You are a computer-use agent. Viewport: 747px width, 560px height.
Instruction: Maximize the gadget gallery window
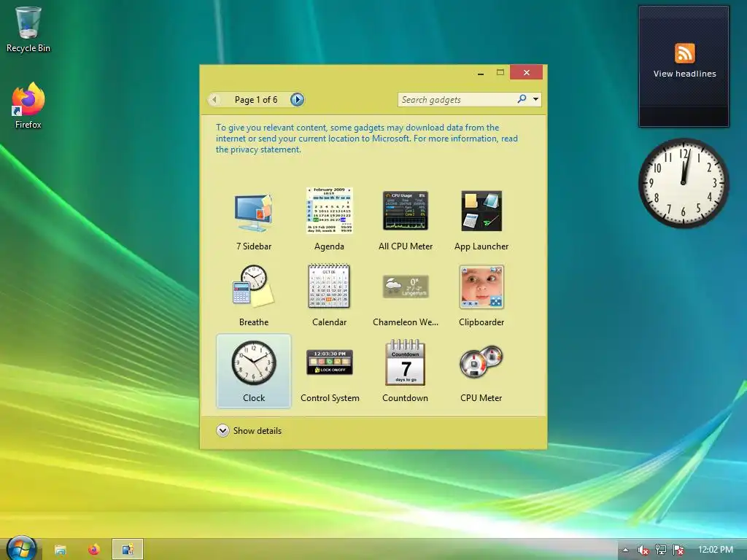coord(500,72)
